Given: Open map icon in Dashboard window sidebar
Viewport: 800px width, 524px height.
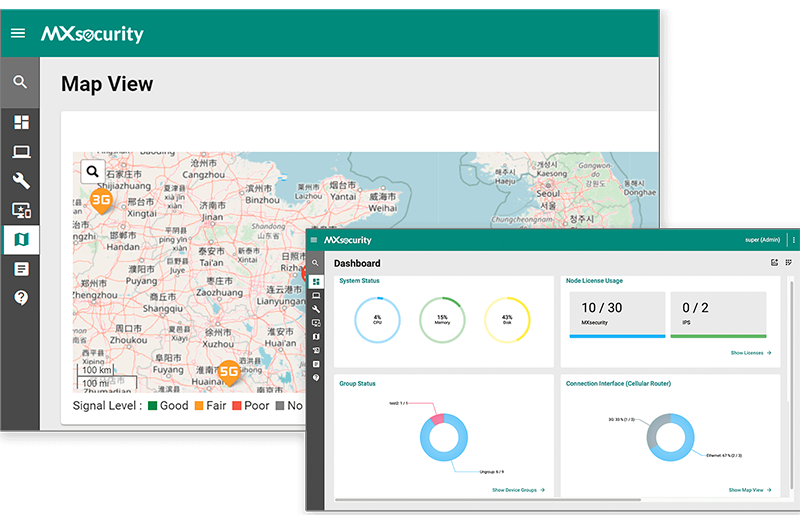Looking at the screenshot, I should (x=316, y=337).
